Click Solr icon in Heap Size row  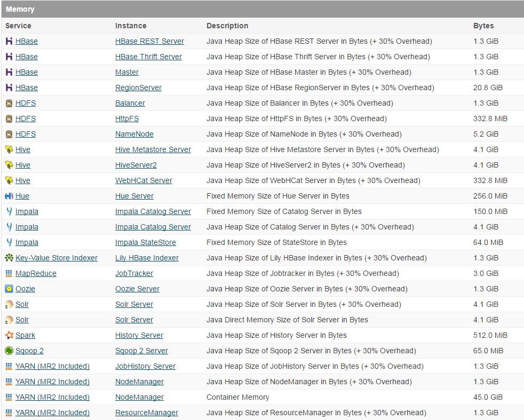(9, 304)
